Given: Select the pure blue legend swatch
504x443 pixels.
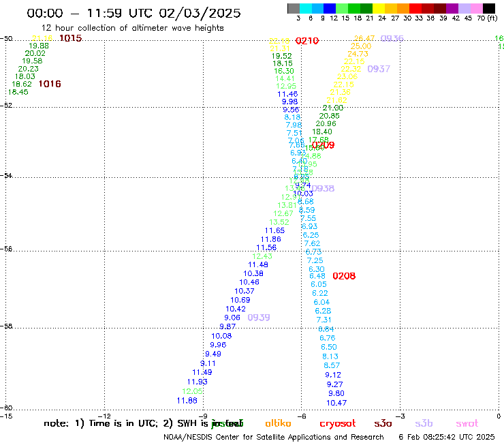Looking at the screenshot, I should tap(330, 8).
